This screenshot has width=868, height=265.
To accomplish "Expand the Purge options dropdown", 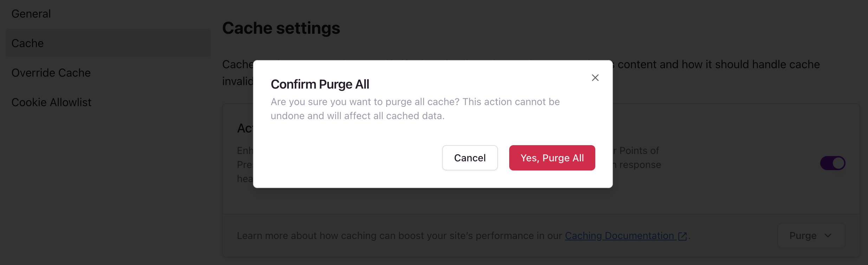I will (812, 235).
